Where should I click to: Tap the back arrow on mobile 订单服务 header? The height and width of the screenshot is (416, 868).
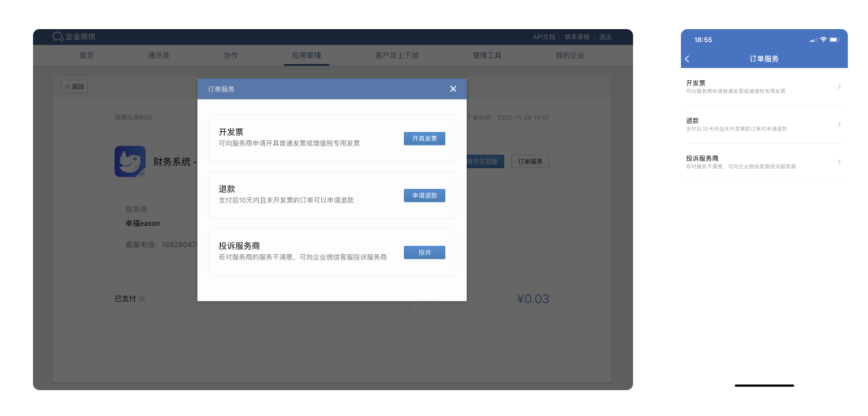tap(688, 58)
